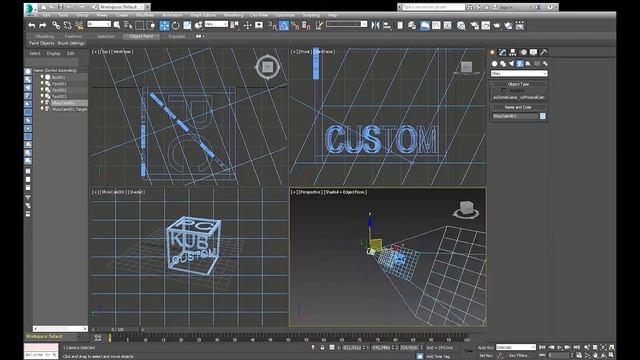Open the Brush Settings ribbon panel
640x360 pixels.
[x=71, y=43]
